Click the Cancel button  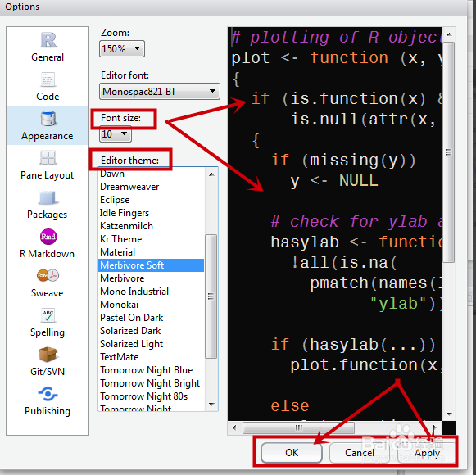coord(360,453)
